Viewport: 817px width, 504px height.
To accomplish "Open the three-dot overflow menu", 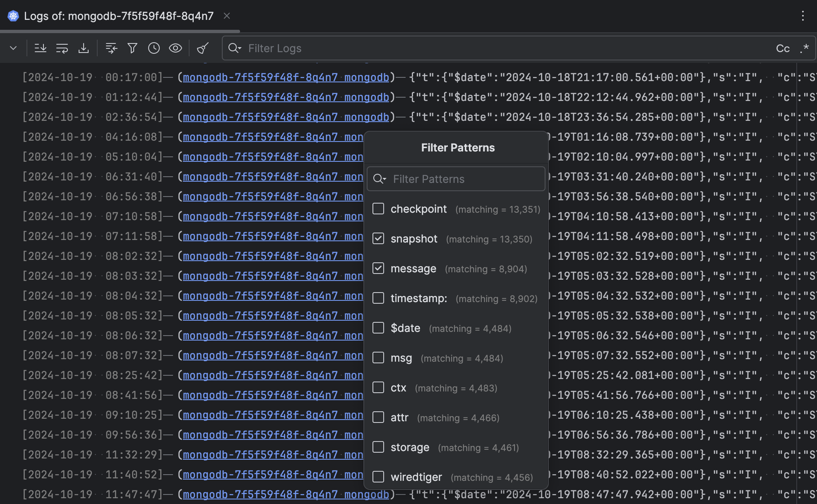I will pyautogui.click(x=803, y=16).
